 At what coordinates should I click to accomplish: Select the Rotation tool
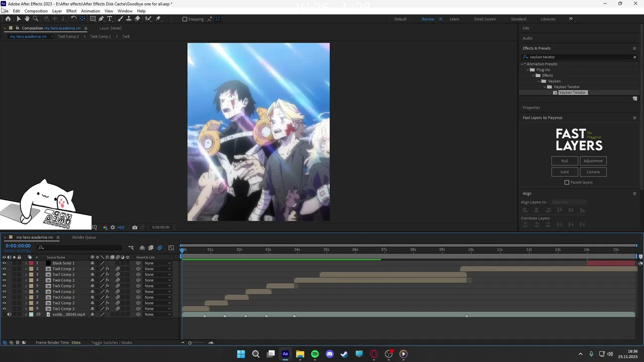[73, 19]
